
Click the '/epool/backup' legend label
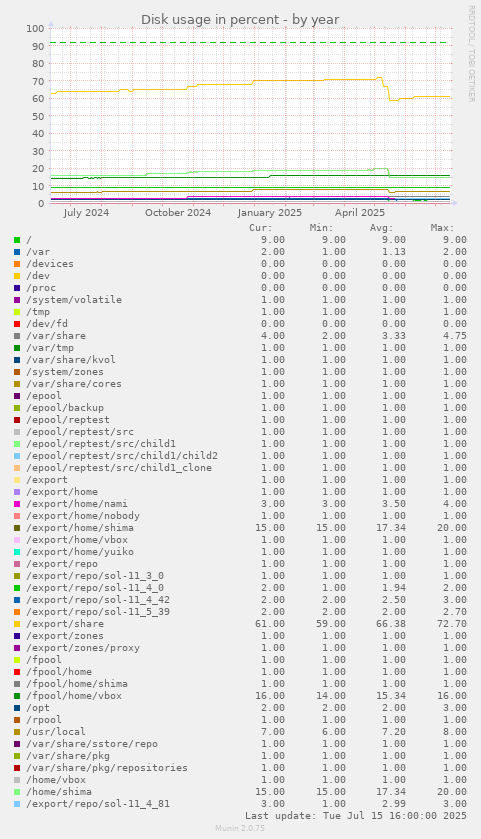point(65,408)
